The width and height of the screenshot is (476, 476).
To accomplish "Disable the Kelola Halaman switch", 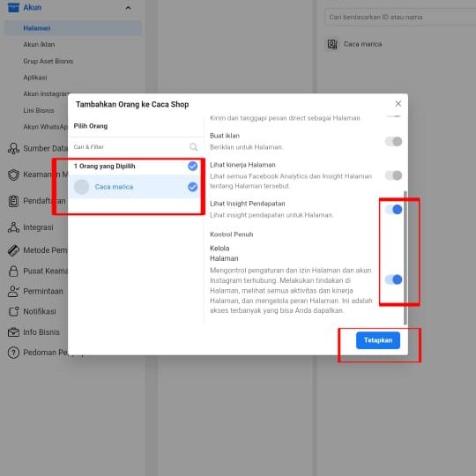I will tap(393, 279).
